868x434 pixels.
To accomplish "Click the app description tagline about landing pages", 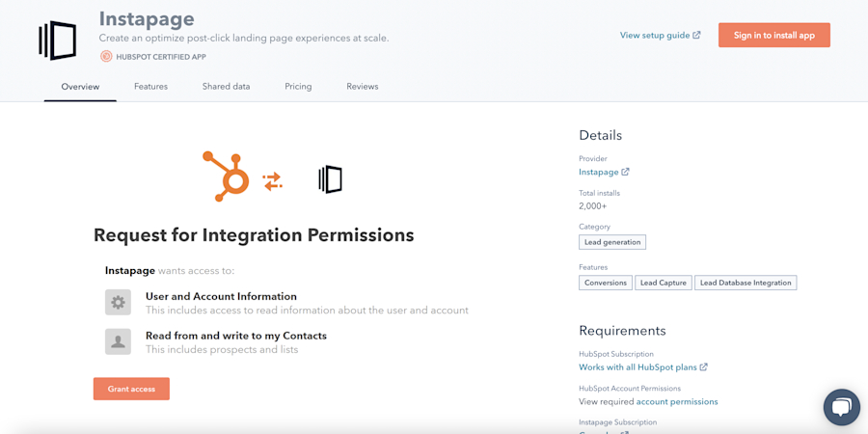I will point(244,39).
